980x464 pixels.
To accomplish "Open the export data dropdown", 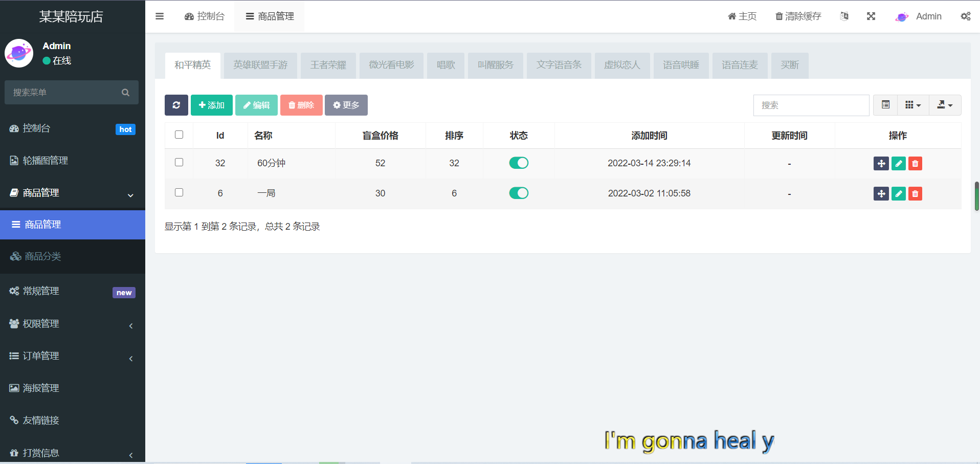I will tap(945, 105).
